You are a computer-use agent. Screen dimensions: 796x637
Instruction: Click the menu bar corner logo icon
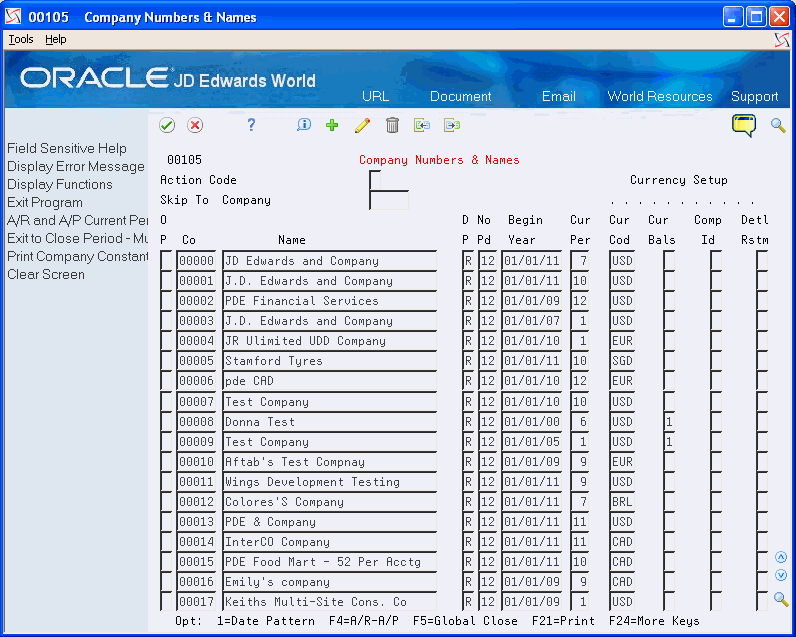782,40
